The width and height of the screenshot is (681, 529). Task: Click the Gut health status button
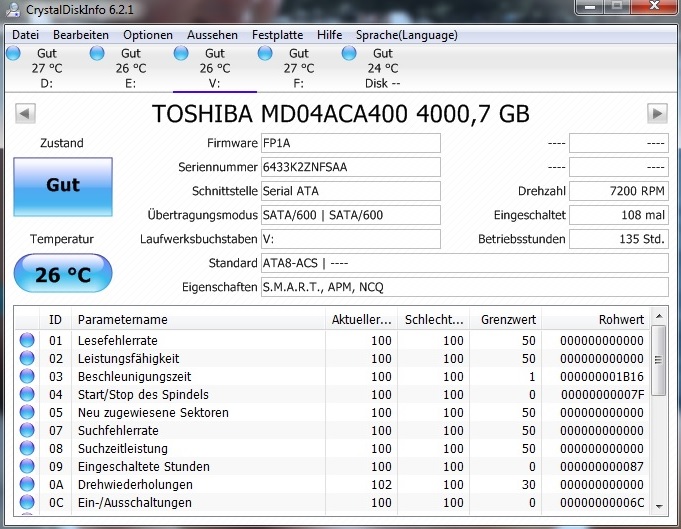[63, 187]
